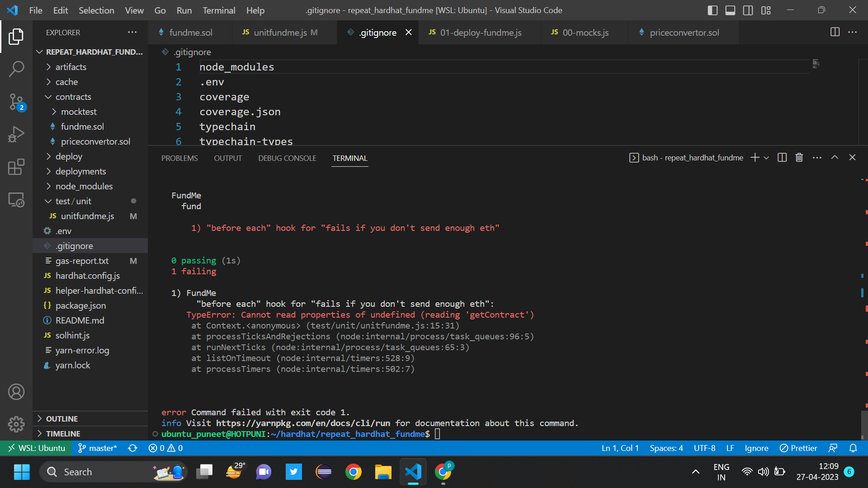The image size is (868, 488).
Task: Toggle the bottom panel layout button
Action: [730, 10]
